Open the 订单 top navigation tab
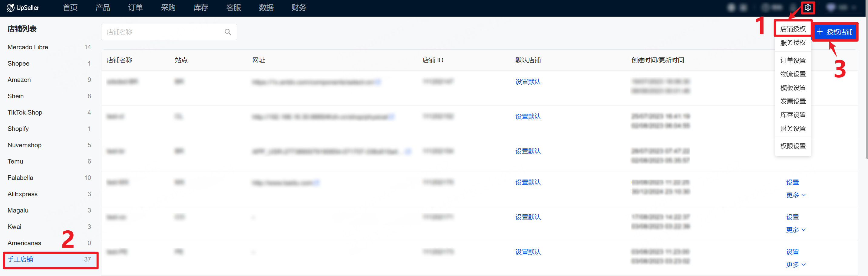This screenshot has height=276, width=868. (x=135, y=8)
